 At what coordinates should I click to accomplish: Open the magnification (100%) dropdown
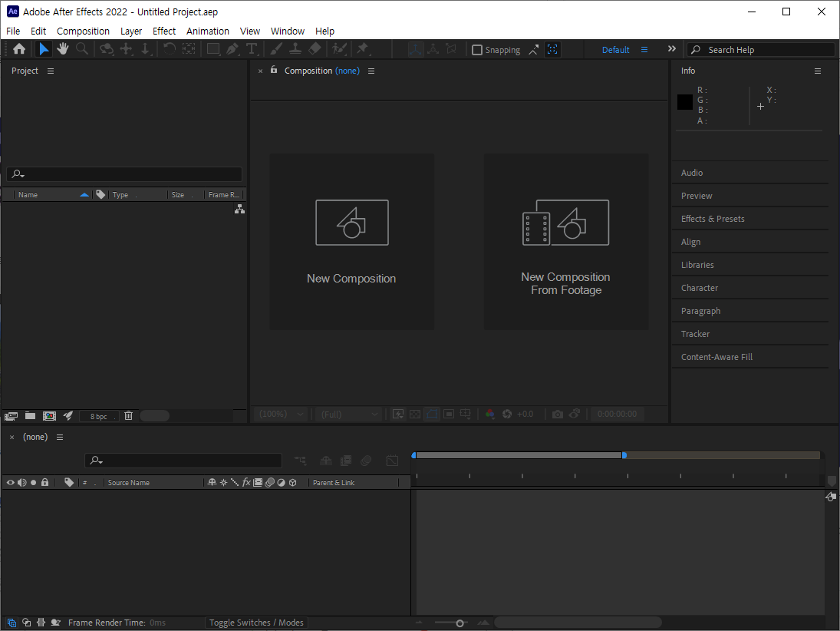click(282, 414)
